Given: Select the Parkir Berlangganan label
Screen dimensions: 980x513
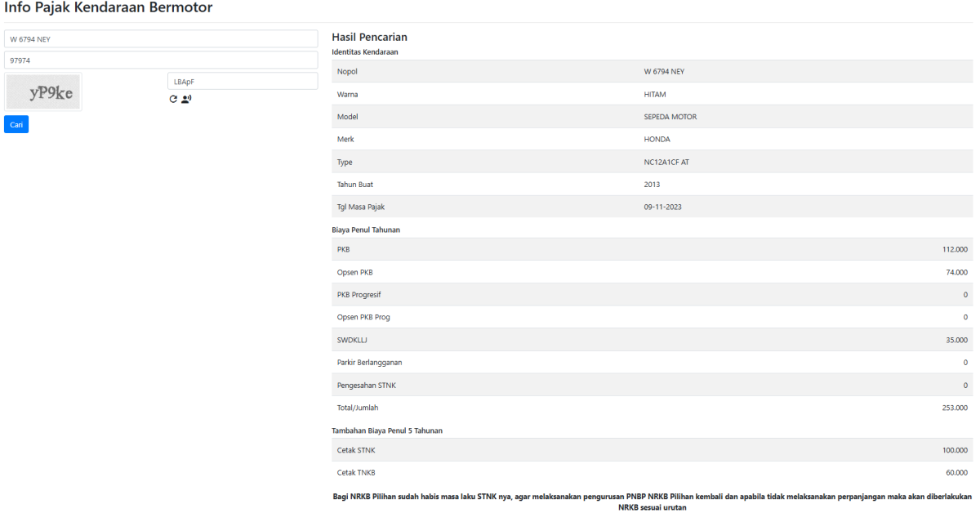Looking at the screenshot, I should click(x=369, y=363).
